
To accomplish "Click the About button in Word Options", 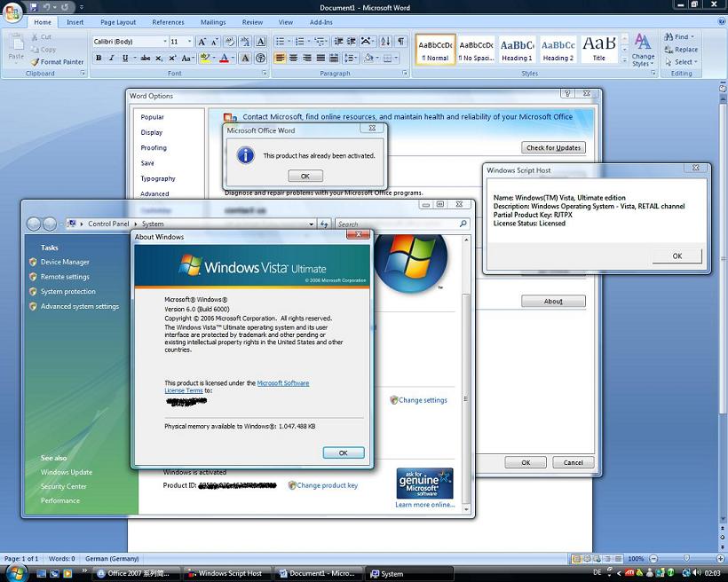I will tap(553, 302).
